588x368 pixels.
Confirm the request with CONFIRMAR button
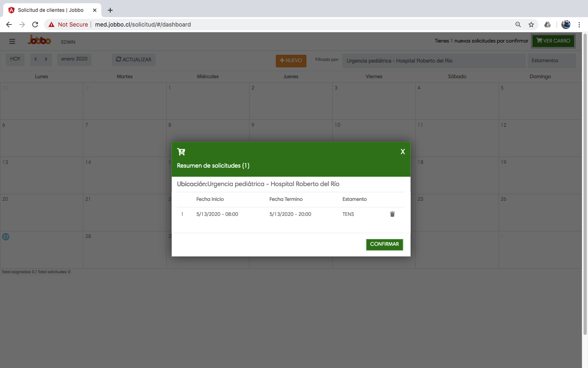point(384,245)
